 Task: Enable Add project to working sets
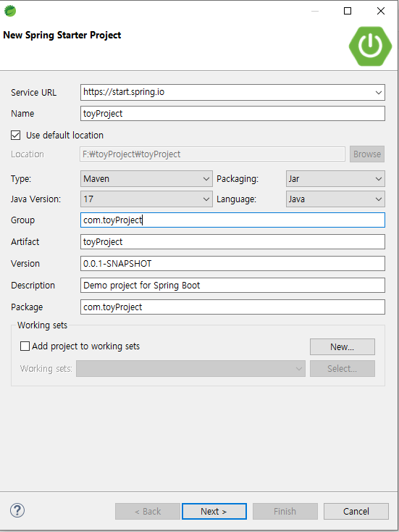[25, 346]
